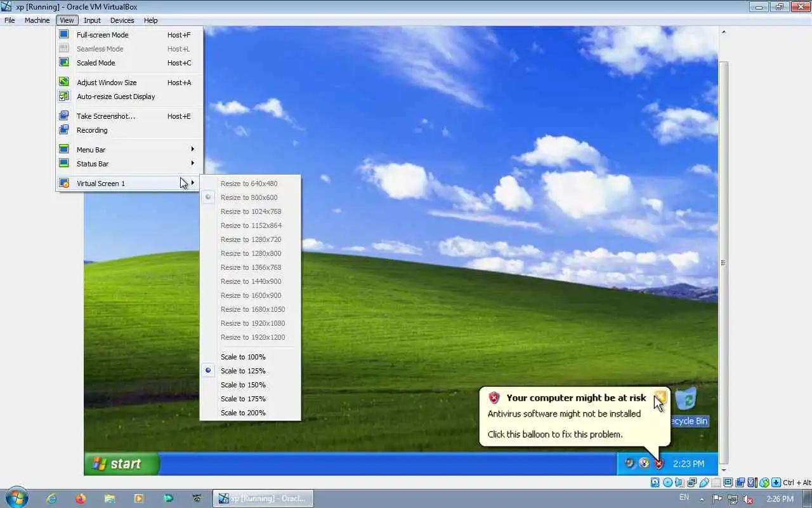
Task: Close the open View menu
Action: pyautogui.click(x=67, y=20)
